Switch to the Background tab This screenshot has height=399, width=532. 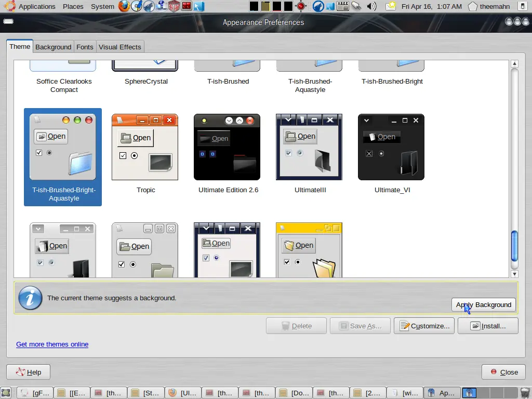(53, 47)
